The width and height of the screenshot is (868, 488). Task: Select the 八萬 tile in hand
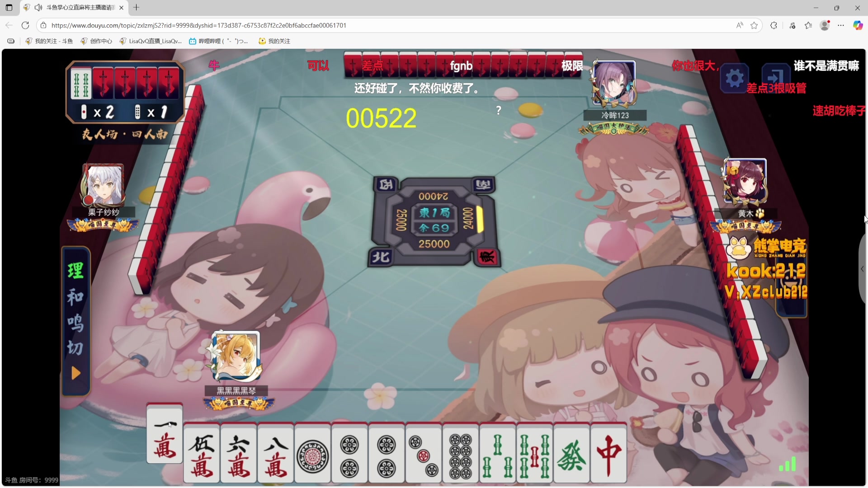pyautogui.click(x=276, y=454)
